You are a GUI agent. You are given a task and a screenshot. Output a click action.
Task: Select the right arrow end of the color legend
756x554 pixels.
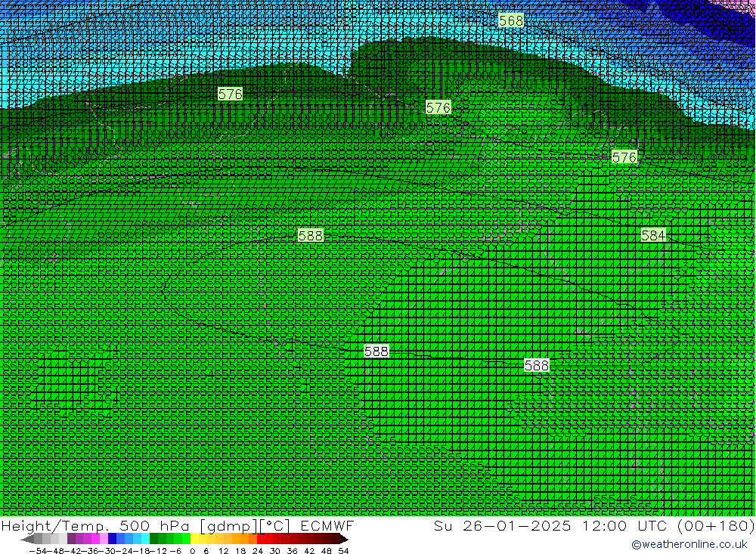[x=344, y=540]
